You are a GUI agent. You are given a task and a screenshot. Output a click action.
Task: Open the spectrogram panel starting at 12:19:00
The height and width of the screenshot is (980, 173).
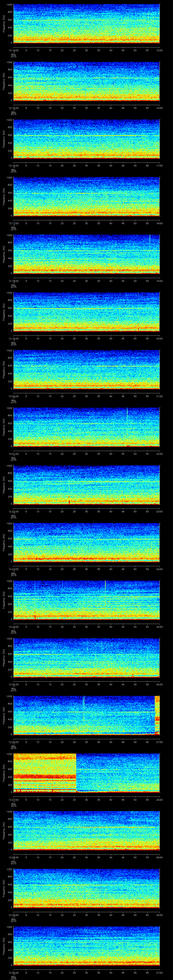(x=86, y=312)
